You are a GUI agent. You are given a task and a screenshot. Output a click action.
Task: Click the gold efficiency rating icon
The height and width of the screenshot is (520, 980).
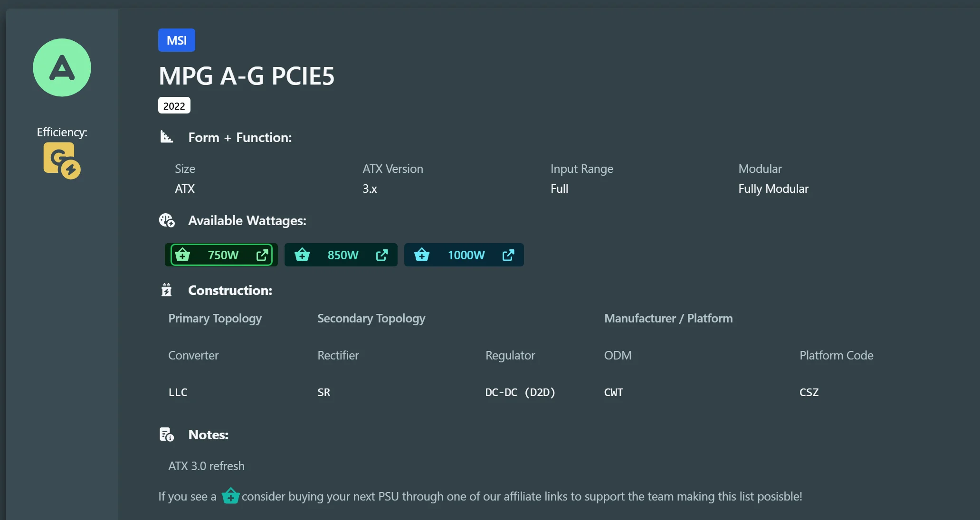click(62, 161)
